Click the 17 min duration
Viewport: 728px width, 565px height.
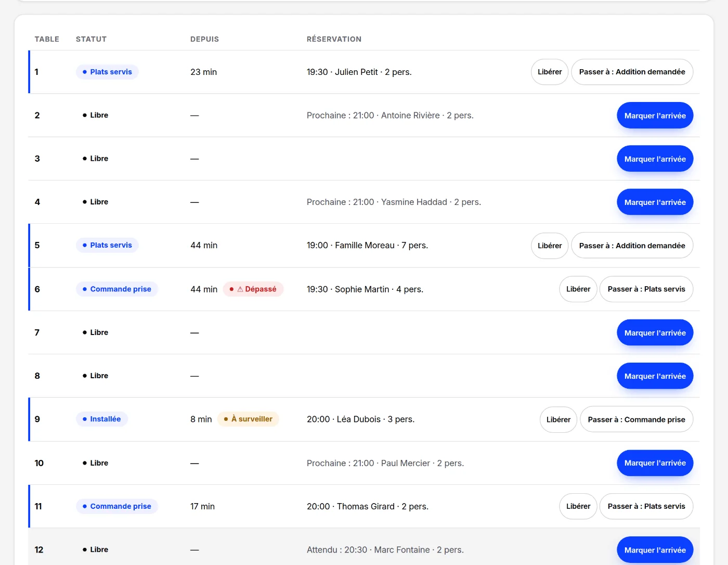coord(203,506)
